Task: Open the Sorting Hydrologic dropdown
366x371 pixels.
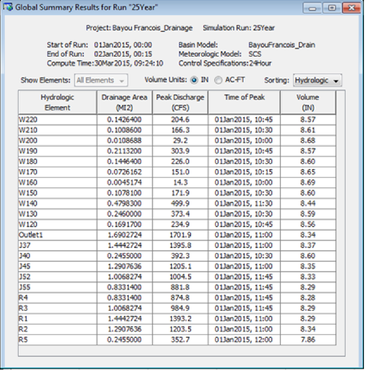Action: pos(317,80)
